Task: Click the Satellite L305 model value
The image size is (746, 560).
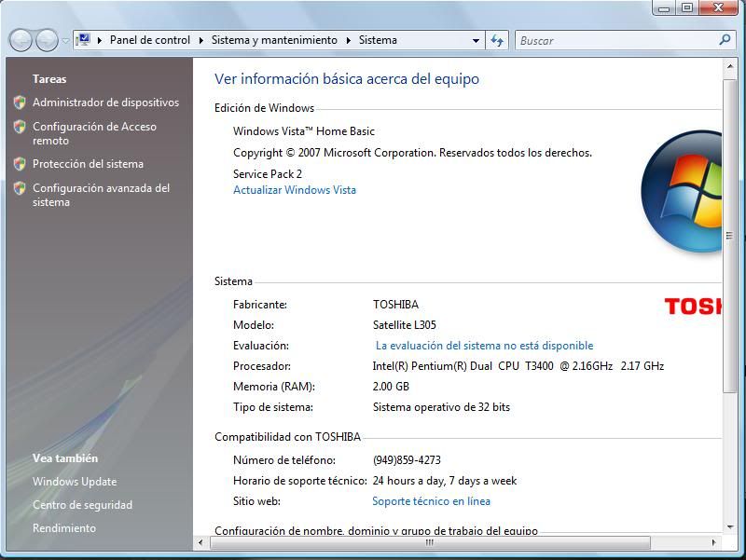Action: 405,325
